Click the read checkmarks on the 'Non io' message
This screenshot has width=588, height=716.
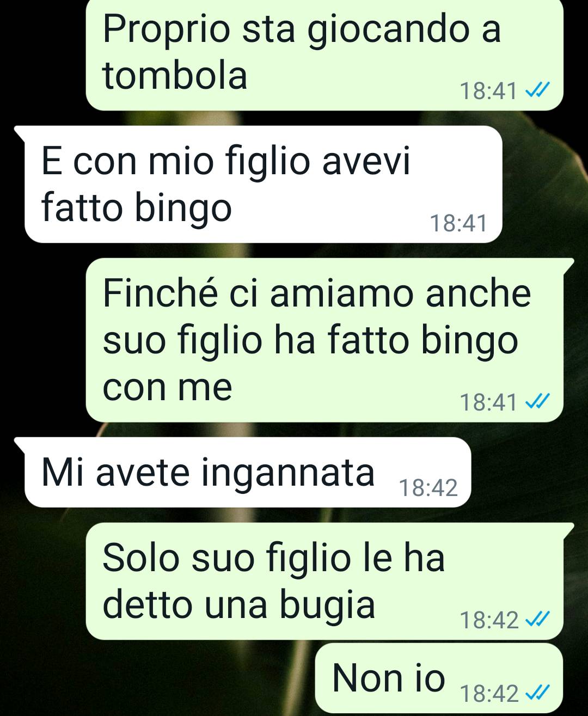click(x=537, y=693)
